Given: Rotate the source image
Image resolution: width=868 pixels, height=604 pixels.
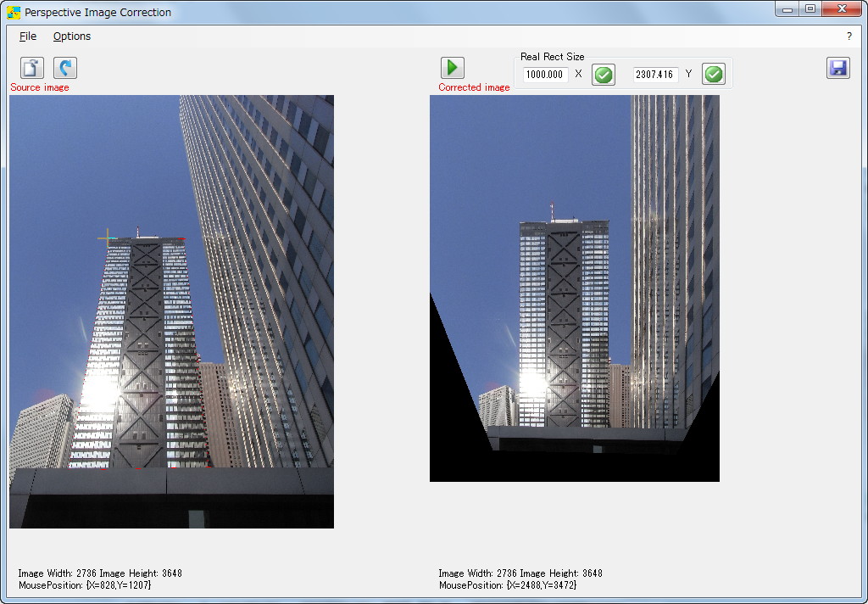Looking at the screenshot, I should click(64, 68).
